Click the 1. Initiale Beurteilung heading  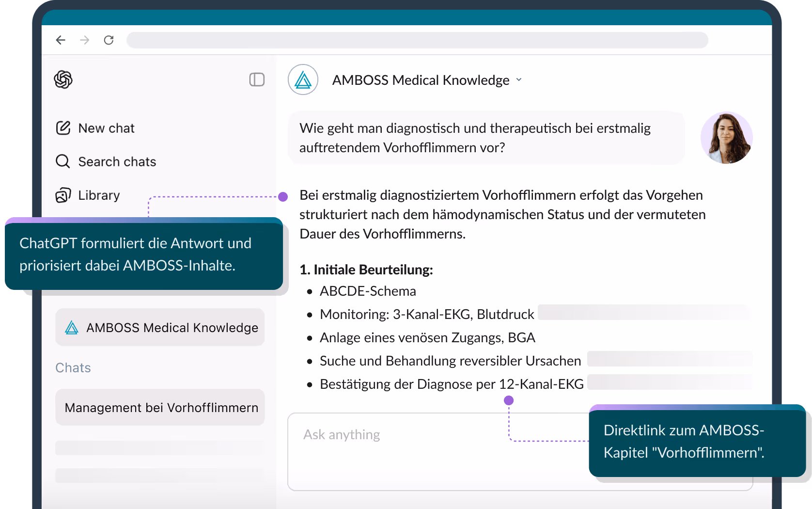point(366,270)
